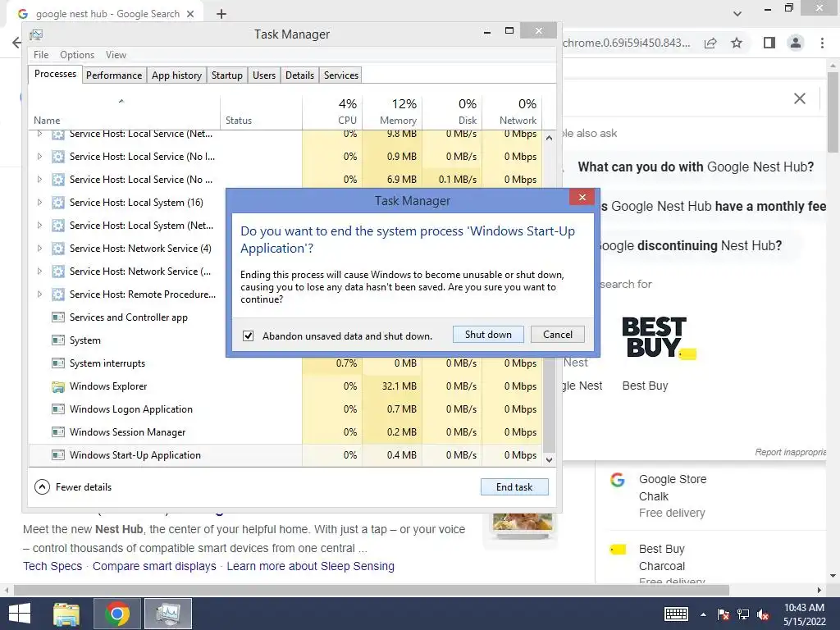Screen dimensions: 840x630
Task: Click the process list scroll-down arrow
Action: [x=549, y=459]
